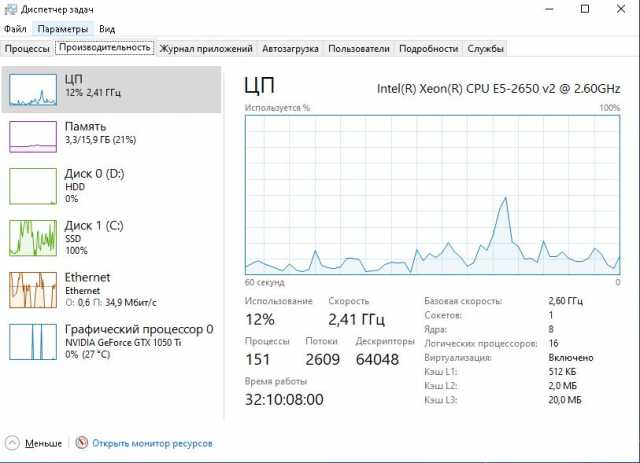This screenshot has height=463, width=640.
Task: Click the resource monitor icon
Action: [x=82, y=442]
